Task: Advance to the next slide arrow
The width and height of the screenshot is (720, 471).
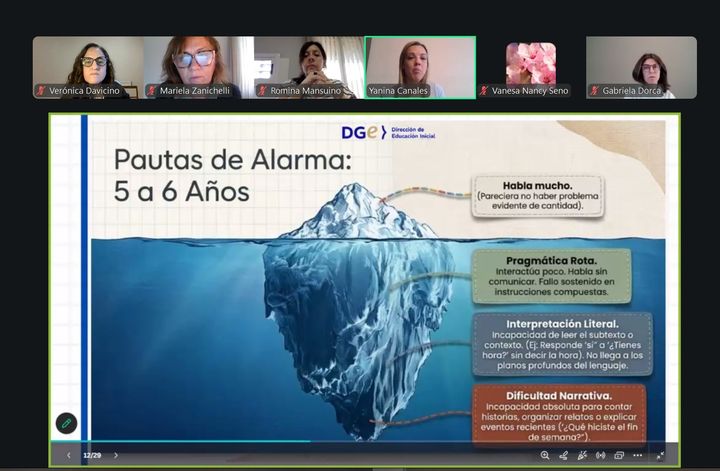Action: [x=116, y=455]
